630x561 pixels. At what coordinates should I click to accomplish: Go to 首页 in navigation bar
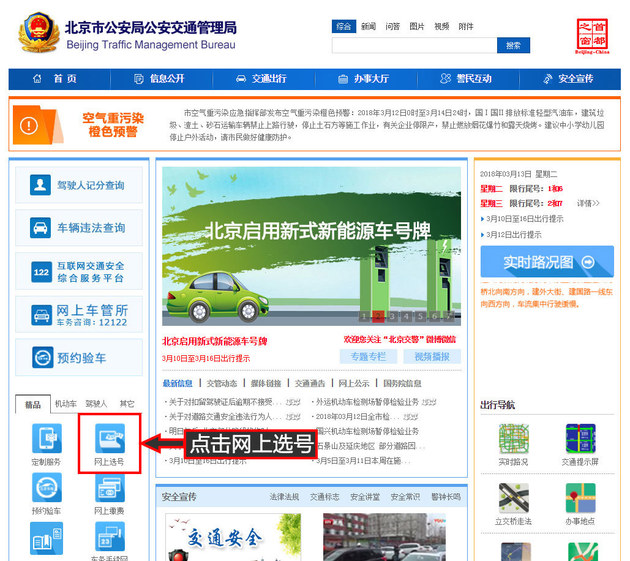(59, 79)
